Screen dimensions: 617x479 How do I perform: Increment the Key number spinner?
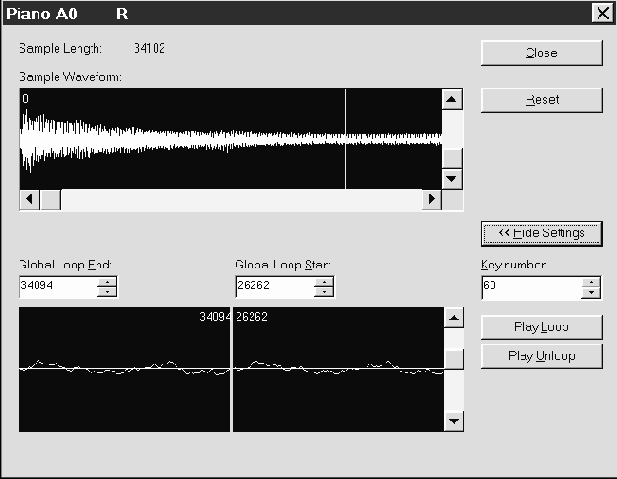pos(591,282)
